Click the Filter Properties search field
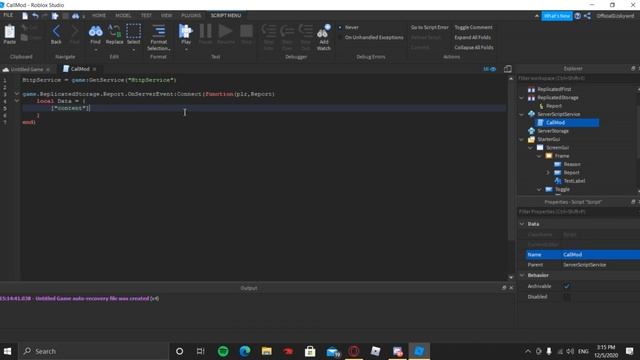 [577, 212]
